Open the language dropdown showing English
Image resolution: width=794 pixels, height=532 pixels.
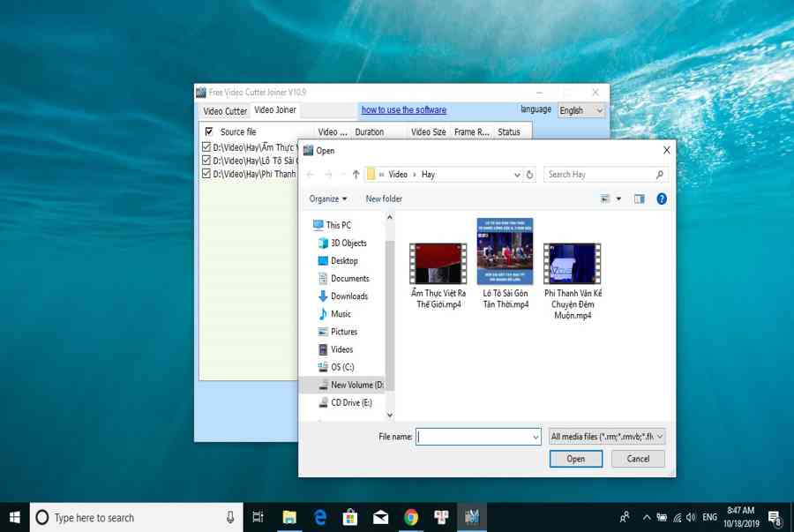coord(581,110)
